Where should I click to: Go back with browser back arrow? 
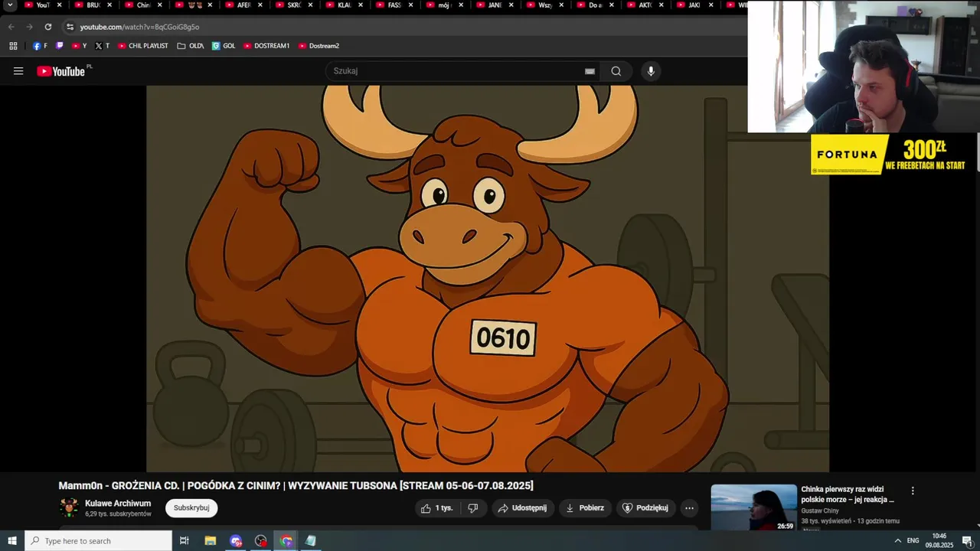11,27
